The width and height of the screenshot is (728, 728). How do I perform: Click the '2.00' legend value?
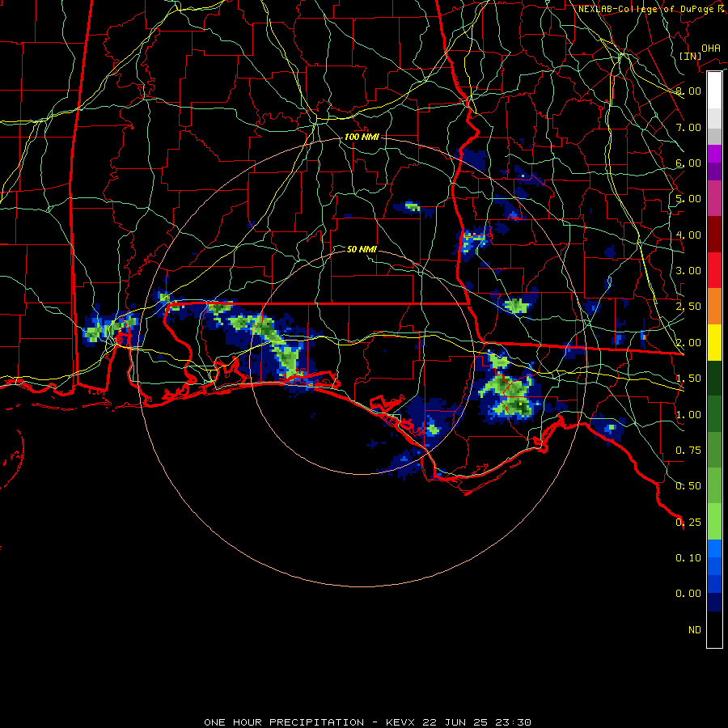pos(688,343)
